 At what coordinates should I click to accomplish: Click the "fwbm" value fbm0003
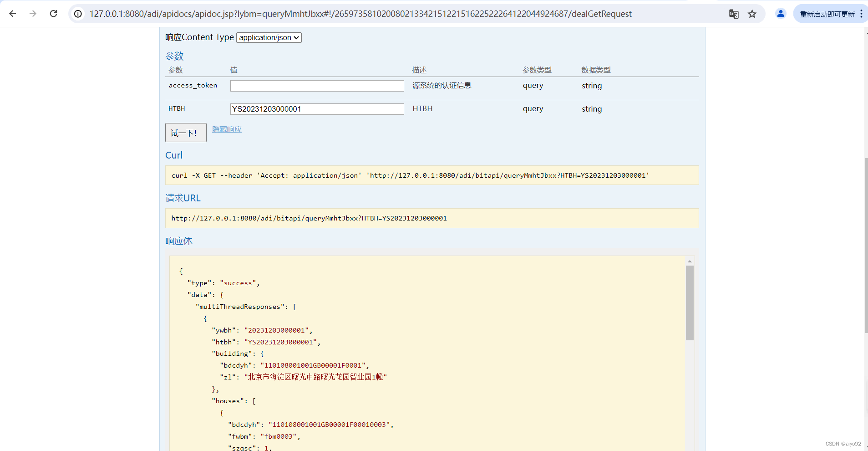279,436
